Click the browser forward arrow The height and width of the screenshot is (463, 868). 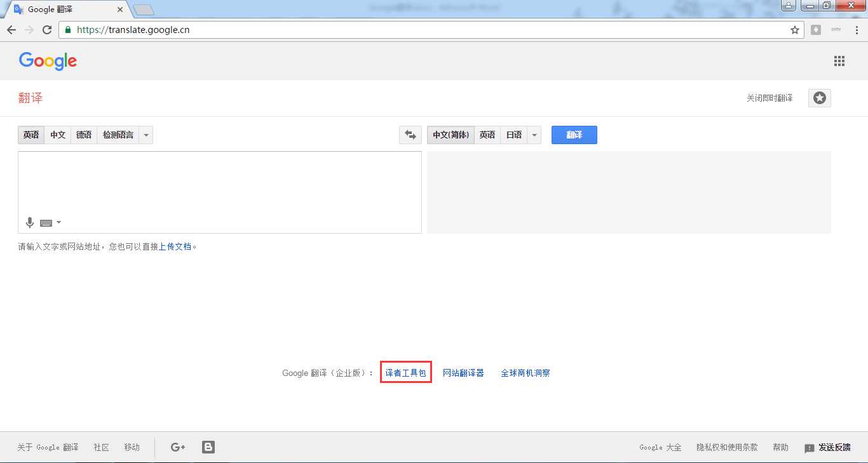29,30
